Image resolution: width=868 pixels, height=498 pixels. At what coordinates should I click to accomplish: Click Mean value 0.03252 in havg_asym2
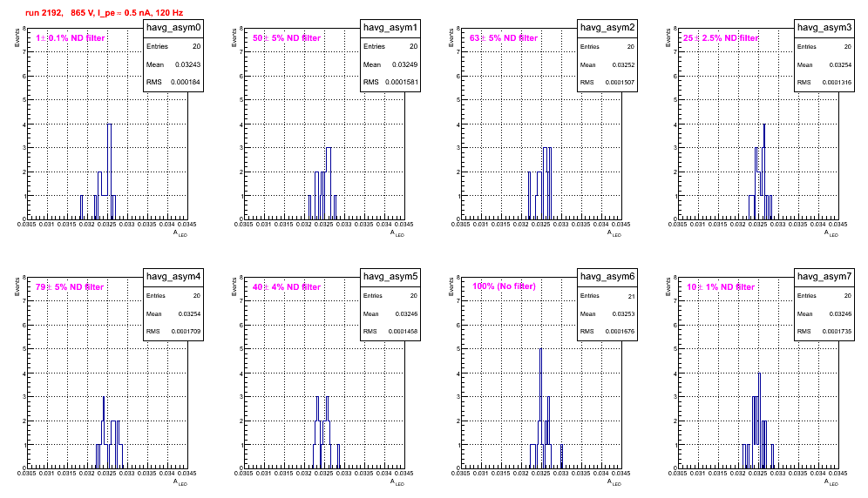(x=623, y=64)
